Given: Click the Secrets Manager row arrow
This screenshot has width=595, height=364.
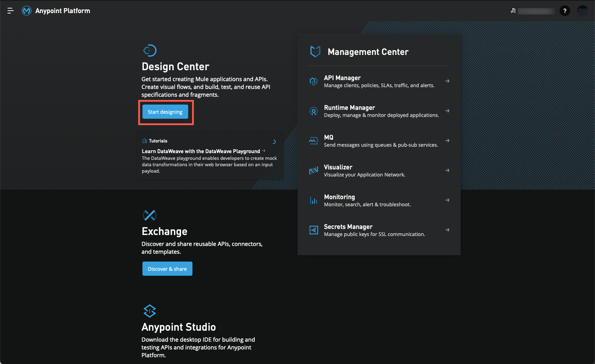Looking at the screenshot, I should 447,230.
